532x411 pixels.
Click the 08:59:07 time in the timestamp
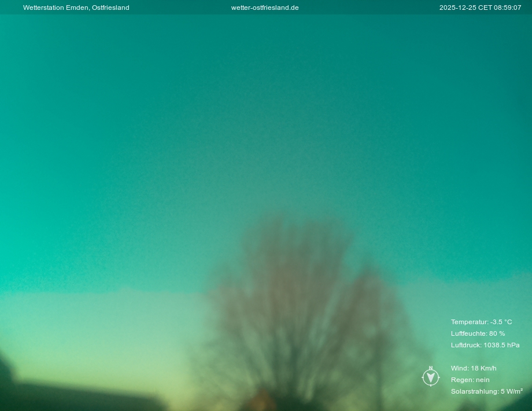coord(507,8)
